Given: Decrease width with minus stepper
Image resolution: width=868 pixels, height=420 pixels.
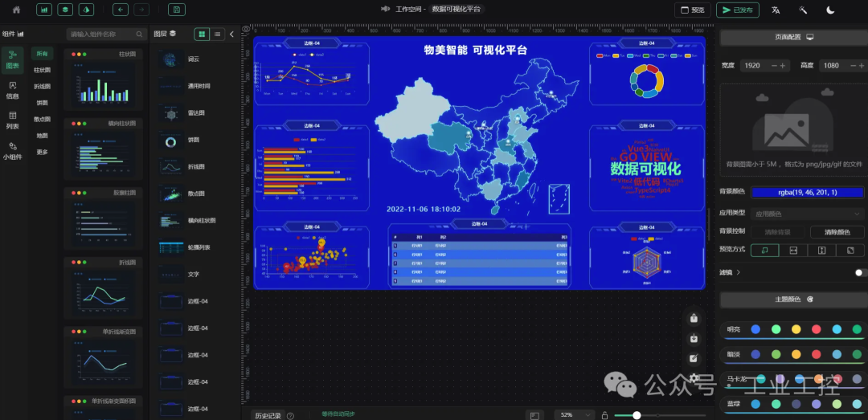Looking at the screenshot, I should [x=775, y=65].
